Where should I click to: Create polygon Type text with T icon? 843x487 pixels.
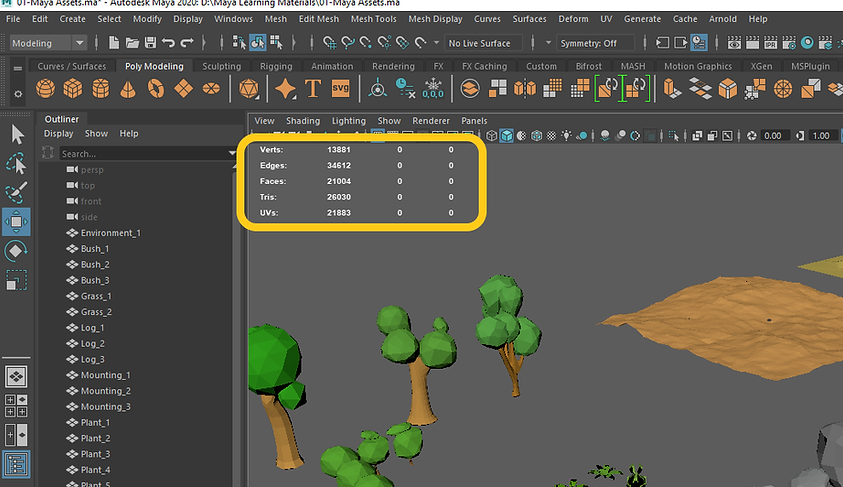pyautogui.click(x=313, y=88)
